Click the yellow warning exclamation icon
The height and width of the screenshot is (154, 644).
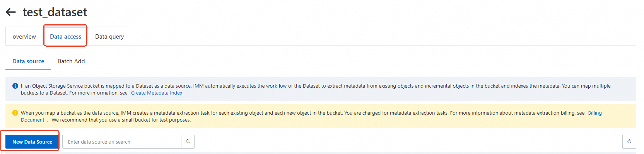coord(15,113)
